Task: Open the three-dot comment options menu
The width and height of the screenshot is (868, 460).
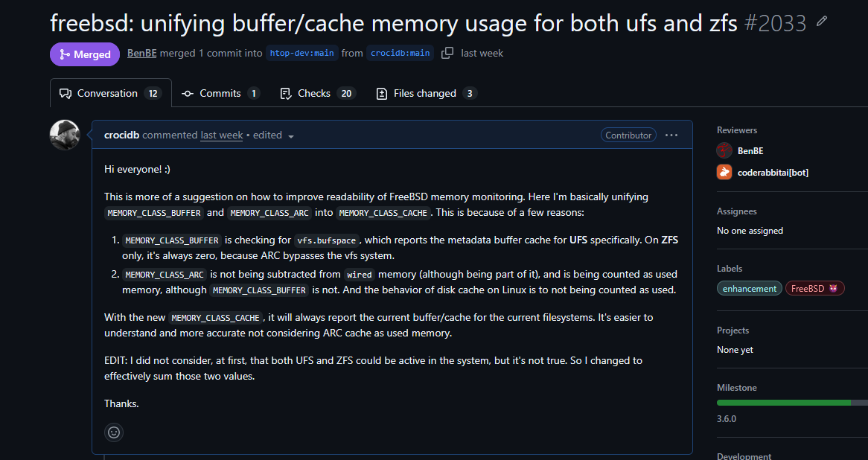Action: click(671, 135)
